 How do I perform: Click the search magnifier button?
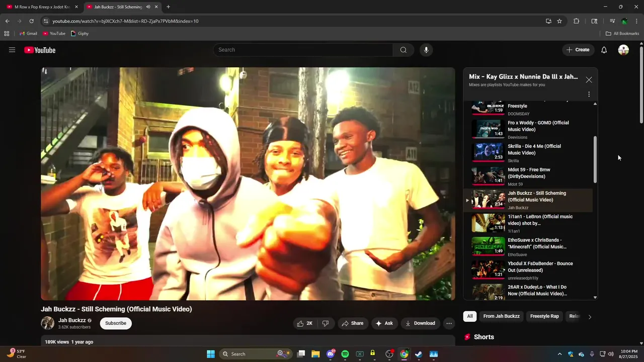click(404, 50)
